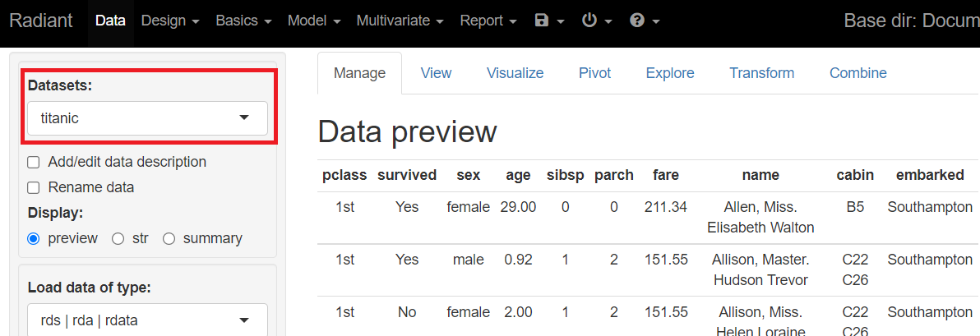The image size is (980, 336).
Task: Choose the summary display radio button
Action: tap(169, 239)
